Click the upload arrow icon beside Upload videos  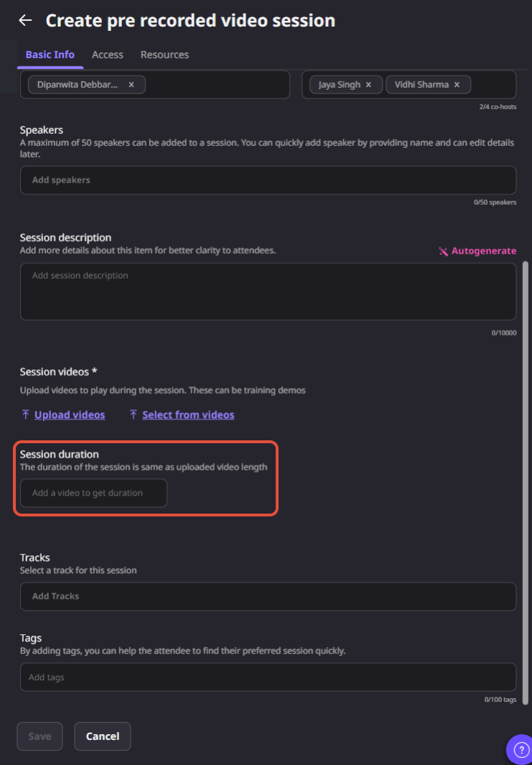[26, 414]
